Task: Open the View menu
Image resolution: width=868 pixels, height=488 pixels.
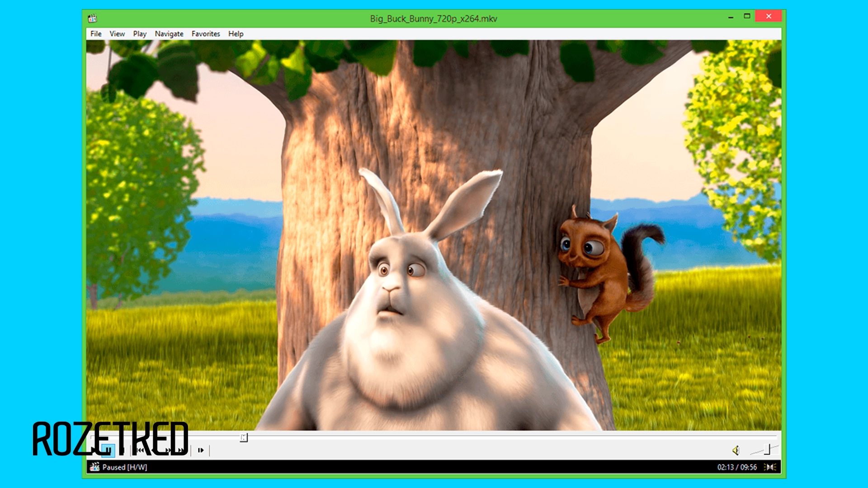Action: point(117,34)
